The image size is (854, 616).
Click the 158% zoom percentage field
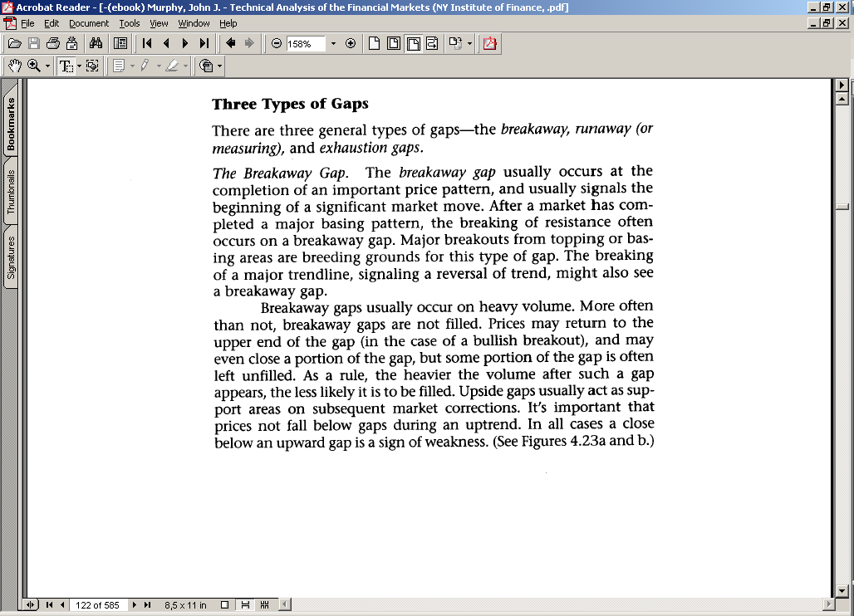tap(305, 43)
